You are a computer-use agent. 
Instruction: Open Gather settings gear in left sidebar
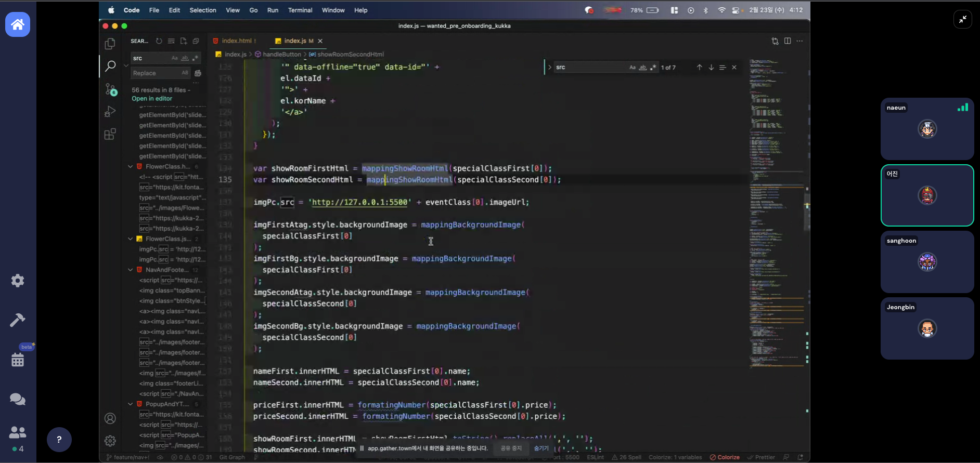click(18, 281)
